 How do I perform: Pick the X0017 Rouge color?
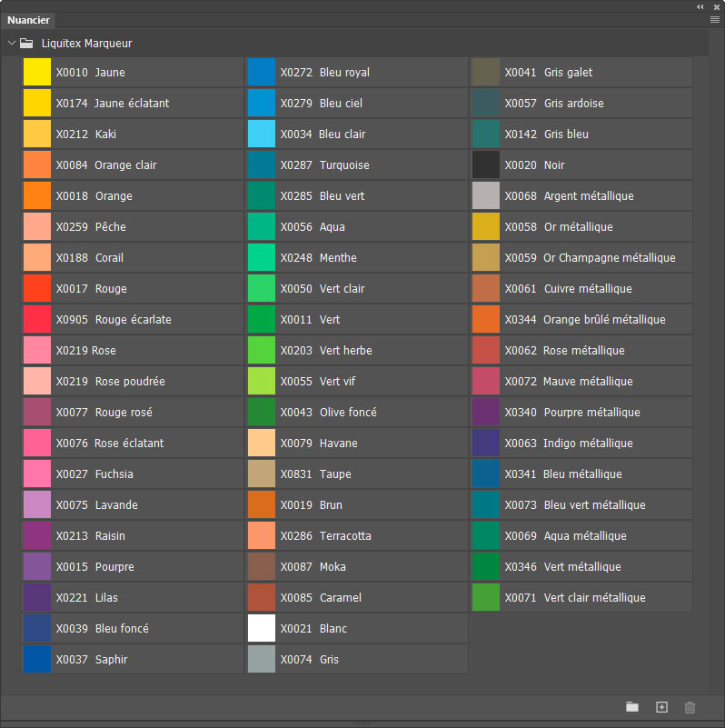pyautogui.click(x=37, y=289)
